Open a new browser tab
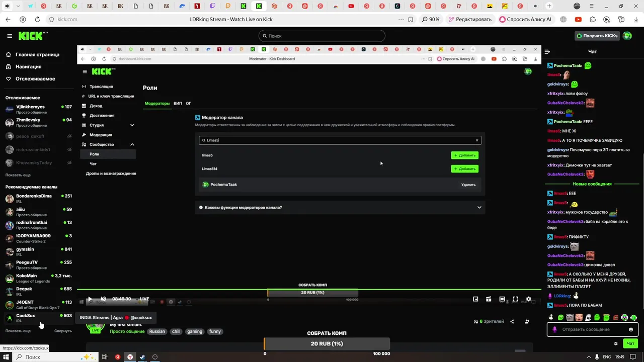Image resolution: width=644 pixels, height=362 pixels. point(549,6)
